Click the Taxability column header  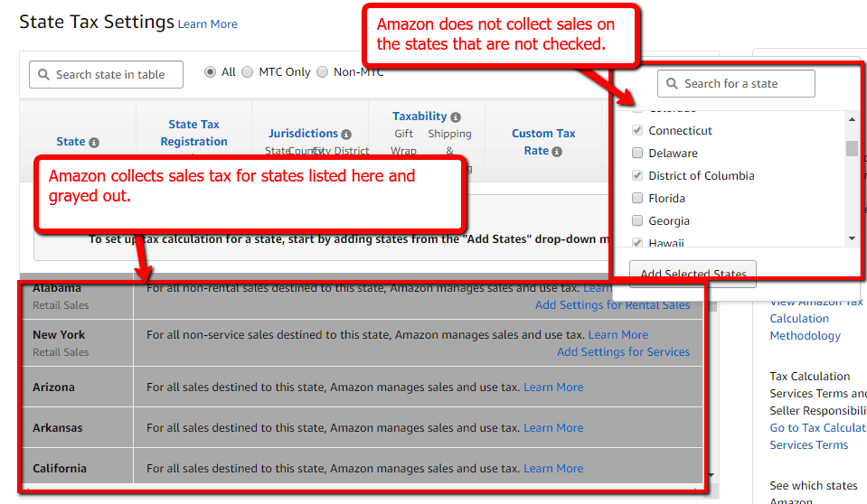coord(419,117)
